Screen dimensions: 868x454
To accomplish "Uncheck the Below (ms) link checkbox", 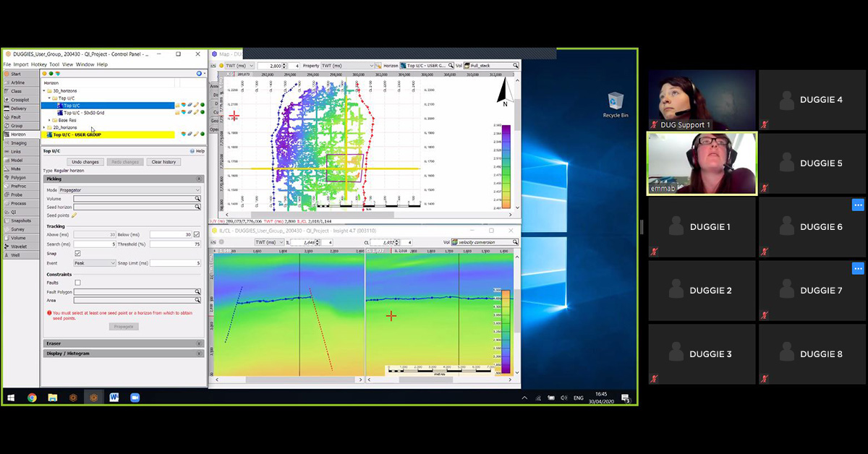I will tap(197, 234).
